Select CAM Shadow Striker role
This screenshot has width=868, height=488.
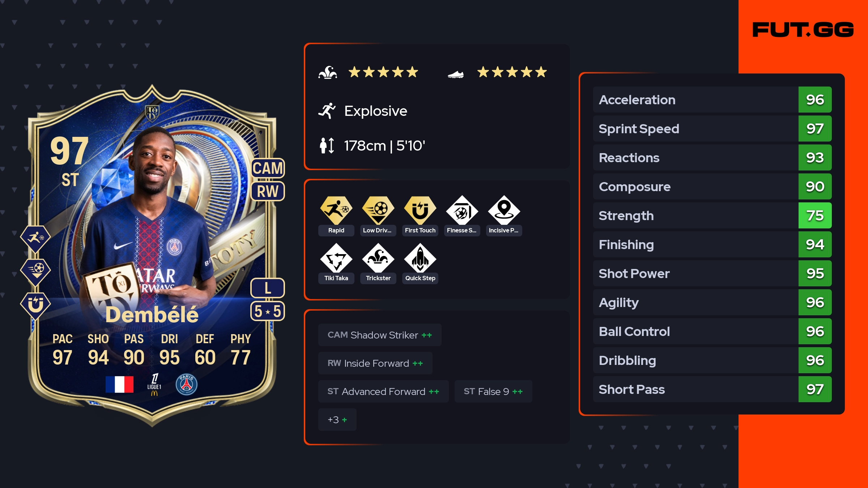pyautogui.click(x=380, y=335)
